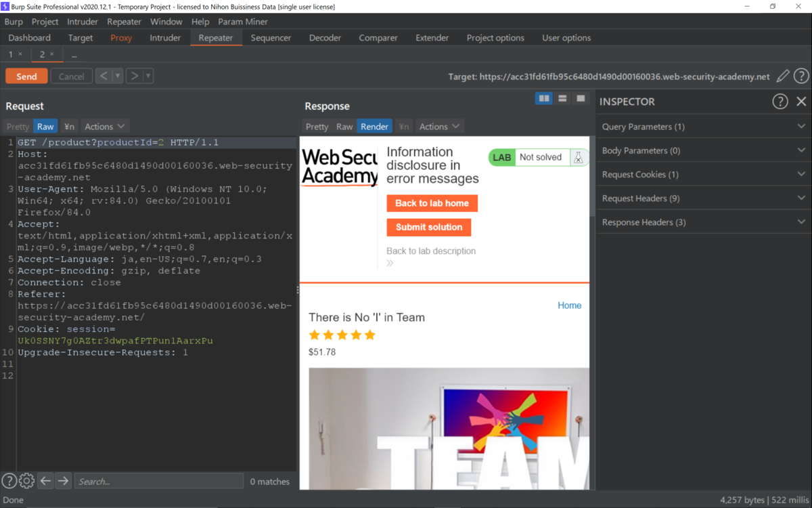Close Repeater tab 2
This screenshot has height=508, width=812.
(x=52, y=54)
